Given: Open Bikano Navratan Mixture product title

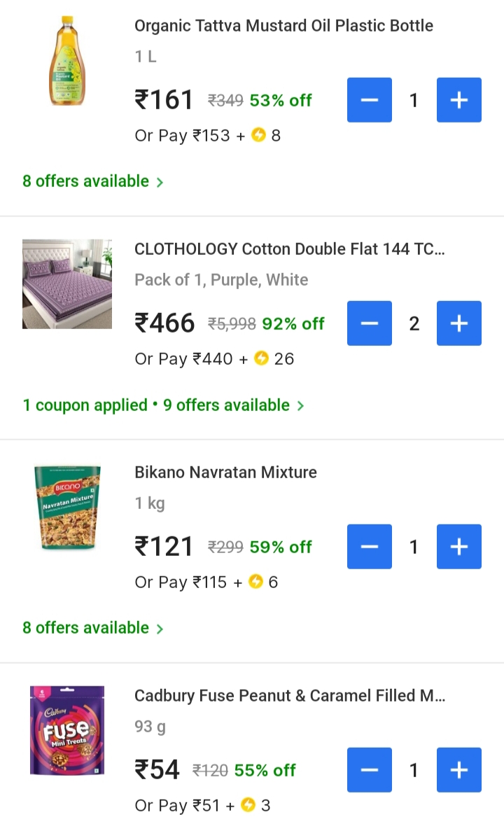Looking at the screenshot, I should [x=225, y=473].
